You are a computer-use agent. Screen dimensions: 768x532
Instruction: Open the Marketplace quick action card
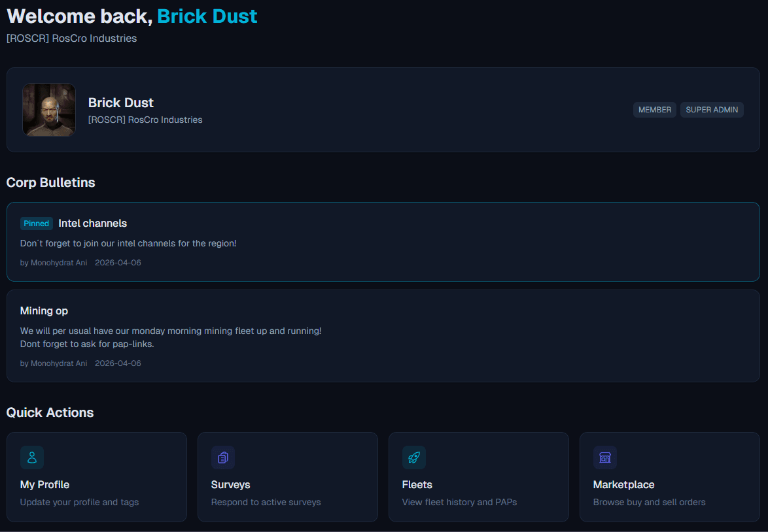tap(669, 477)
